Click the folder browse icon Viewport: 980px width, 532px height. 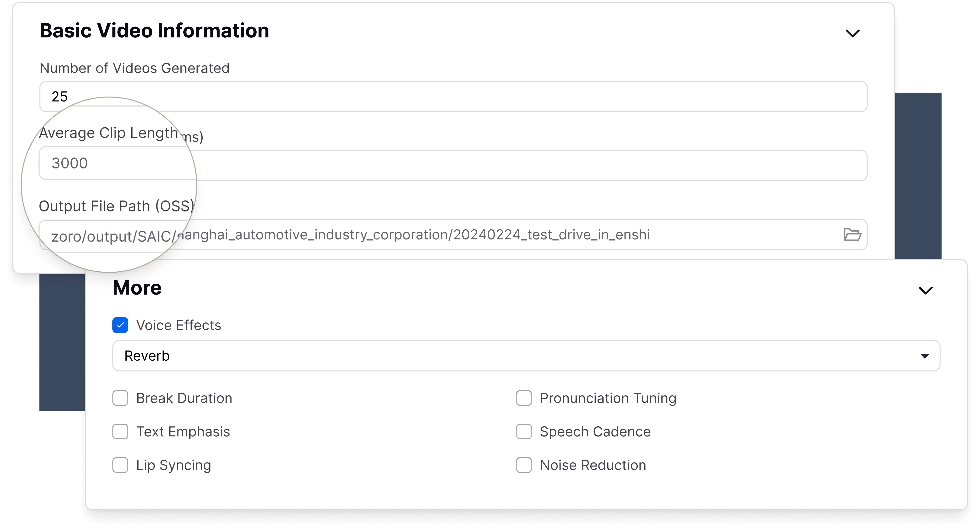coord(852,235)
